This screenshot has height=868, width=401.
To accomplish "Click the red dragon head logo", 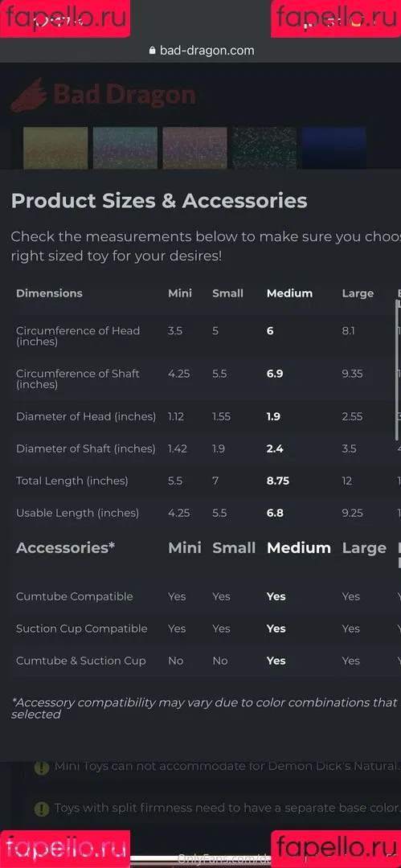I will (x=30, y=95).
